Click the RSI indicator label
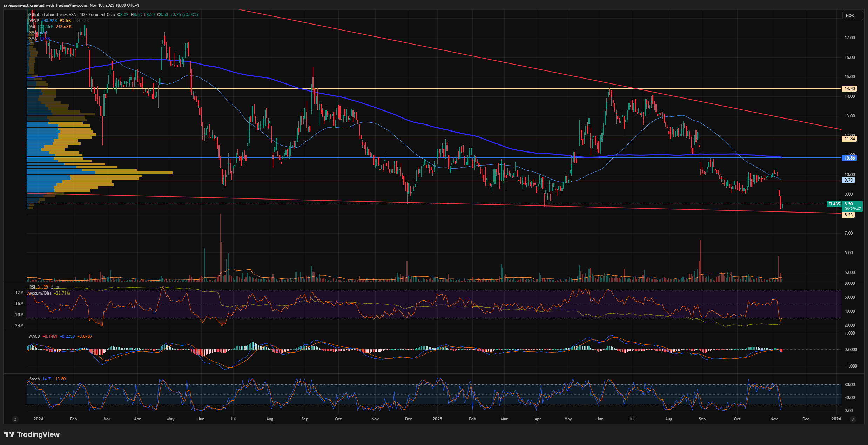The width and height of the screenshot is (868, 445). 32,287
